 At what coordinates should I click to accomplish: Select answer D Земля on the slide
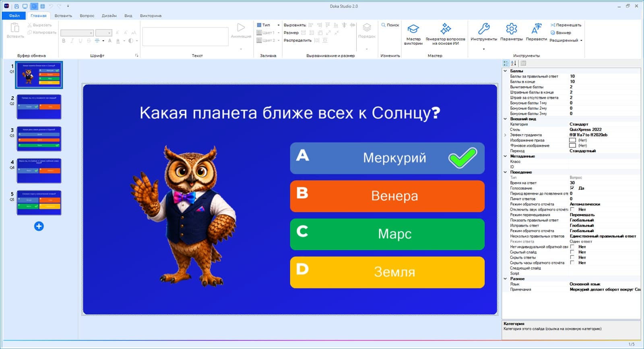click(387, 272)
